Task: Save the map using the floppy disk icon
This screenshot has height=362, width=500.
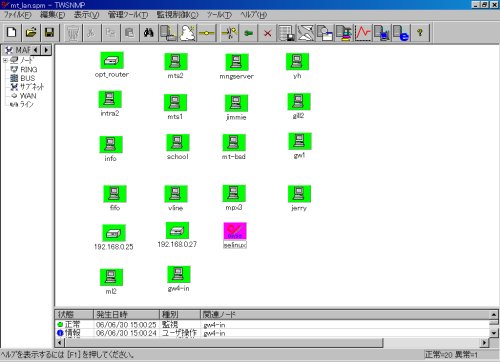Action: pos(50,33)
